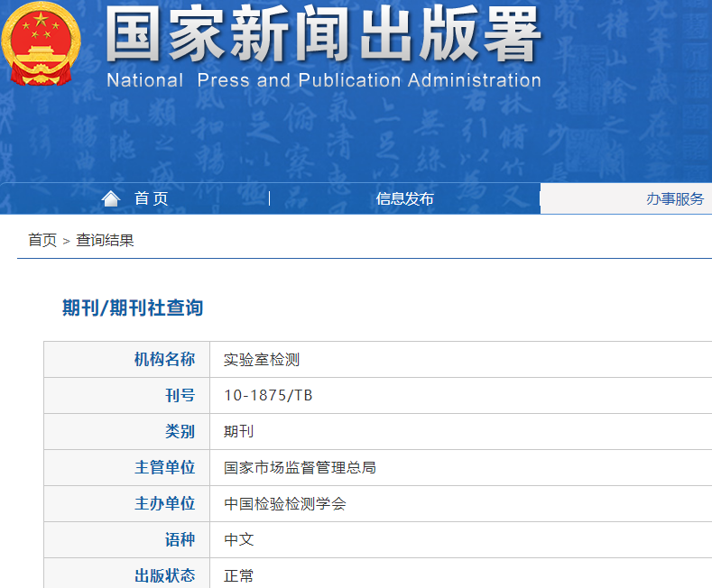The height and width of the screenshot is (588, 712).
Task: Open the 信息发布 menu item
Action: (x=404, y=198)
